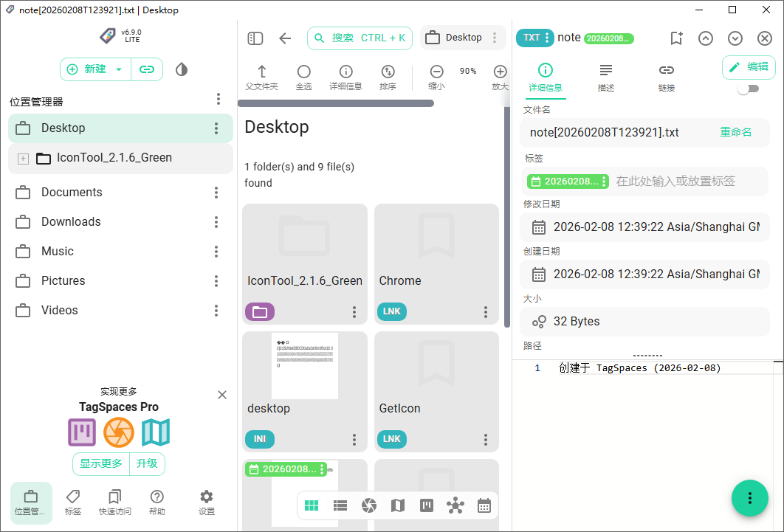The image size is (784, 532).
Task: Open the 链接 links tab
Action: (x=667, y=77)
